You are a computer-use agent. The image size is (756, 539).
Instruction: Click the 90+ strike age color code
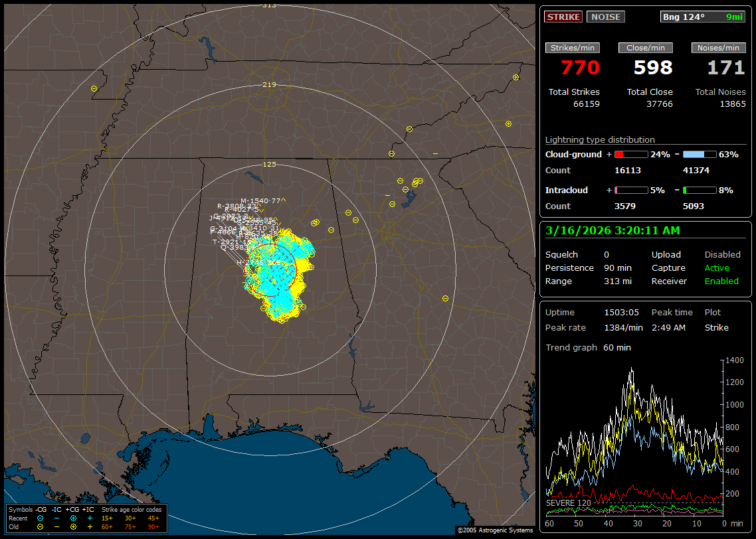click(153, 526)
